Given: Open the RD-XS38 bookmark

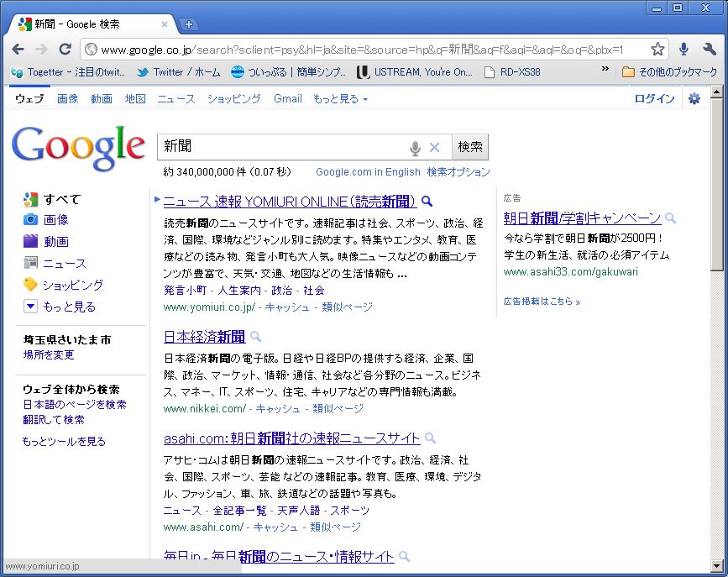Looking at the screenshot, I should [x=512, y=72].
